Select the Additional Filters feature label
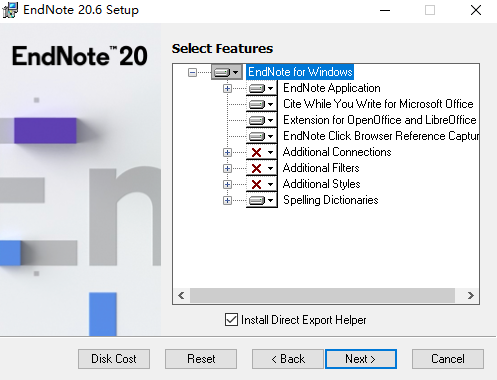The image size is (497, 380). pyautogui.click(x=321, y=168)
